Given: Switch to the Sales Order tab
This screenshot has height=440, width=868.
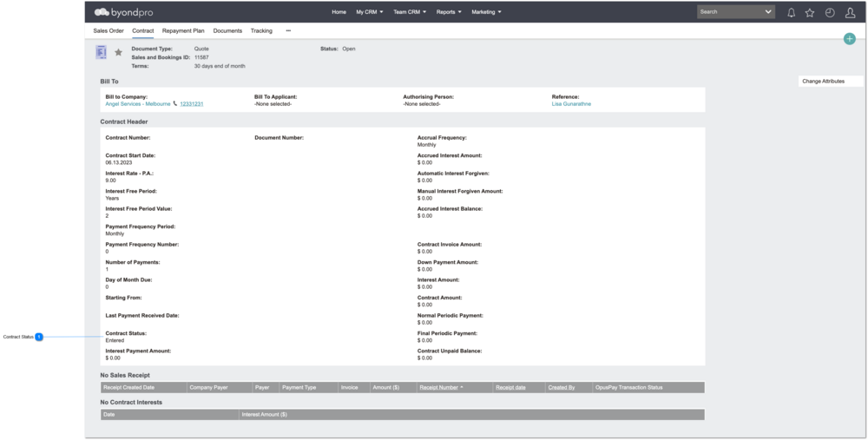Looking at the screenshot, I should click(108, 31).
